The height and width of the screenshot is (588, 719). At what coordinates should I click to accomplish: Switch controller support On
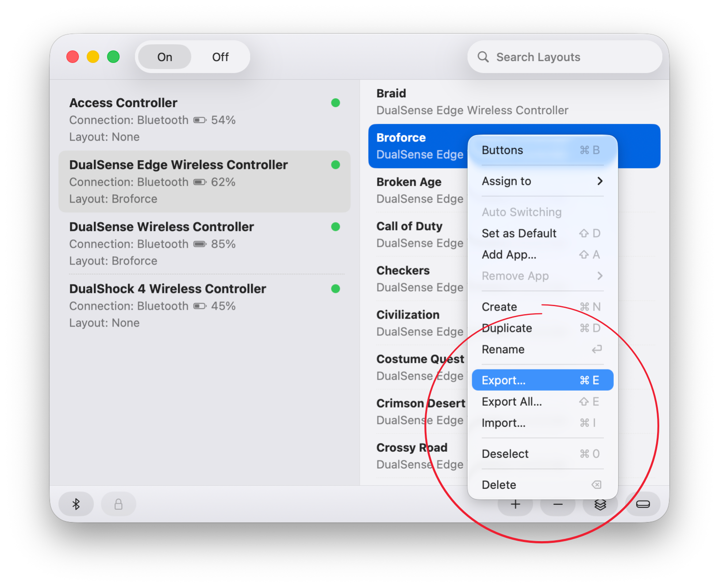click(x=165, y=57)
